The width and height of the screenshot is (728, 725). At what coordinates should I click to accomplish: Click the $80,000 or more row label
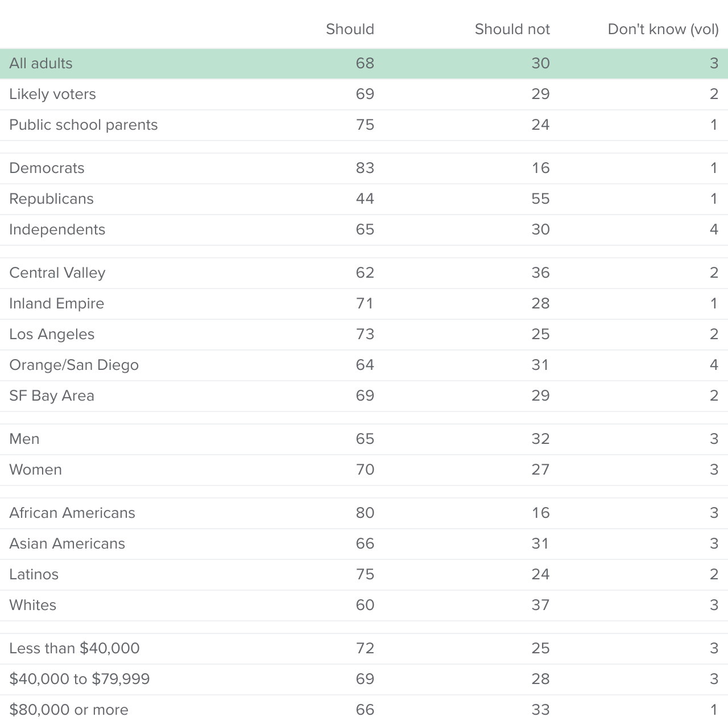pyautogui.click(x=69, y=710)
